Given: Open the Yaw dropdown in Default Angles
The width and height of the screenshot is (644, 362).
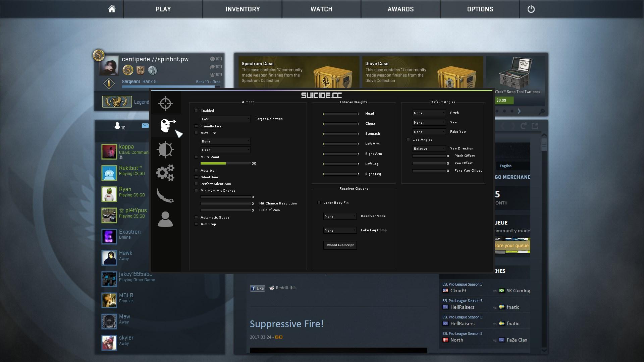Looking at the screenshot, I should (x=429, y=122).
